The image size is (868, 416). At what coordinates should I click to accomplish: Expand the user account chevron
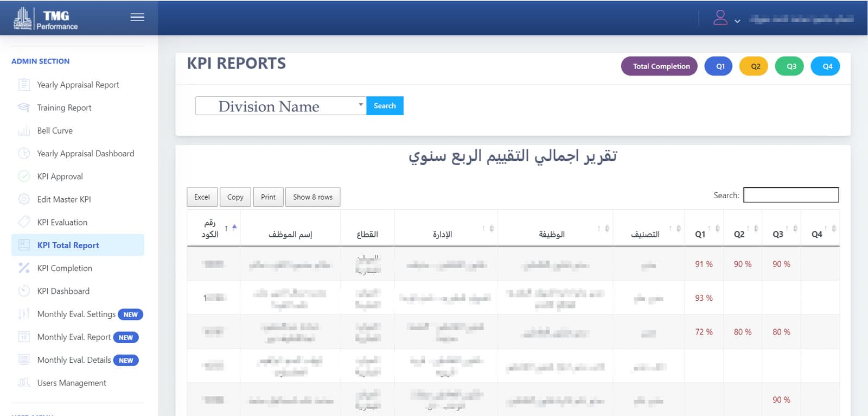737,21
